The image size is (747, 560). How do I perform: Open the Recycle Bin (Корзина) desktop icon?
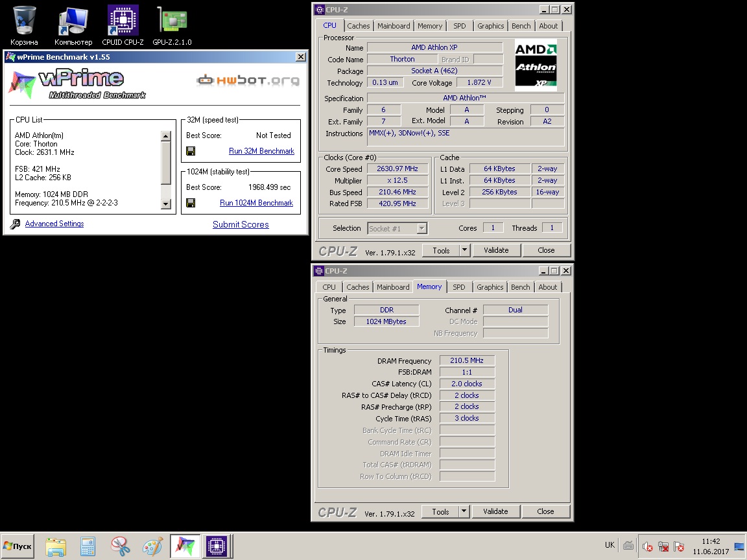tap(24, 26)
